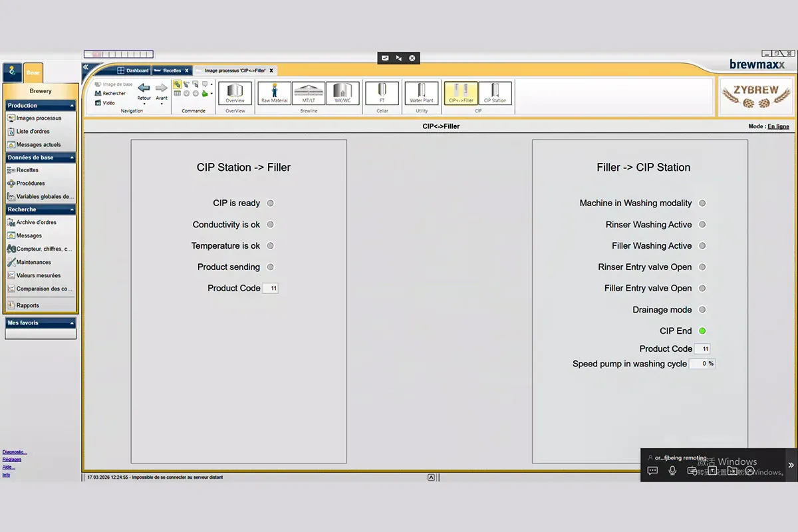This screenshot has width=798, height=532.
Task: Collapse the Production section
Action: pos(72,106)
